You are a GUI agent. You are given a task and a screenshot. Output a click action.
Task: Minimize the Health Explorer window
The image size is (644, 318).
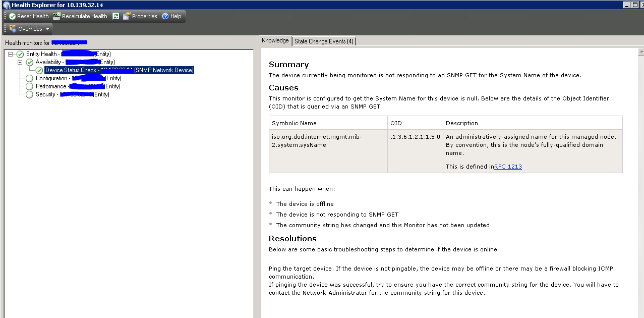tap(627, 5)
